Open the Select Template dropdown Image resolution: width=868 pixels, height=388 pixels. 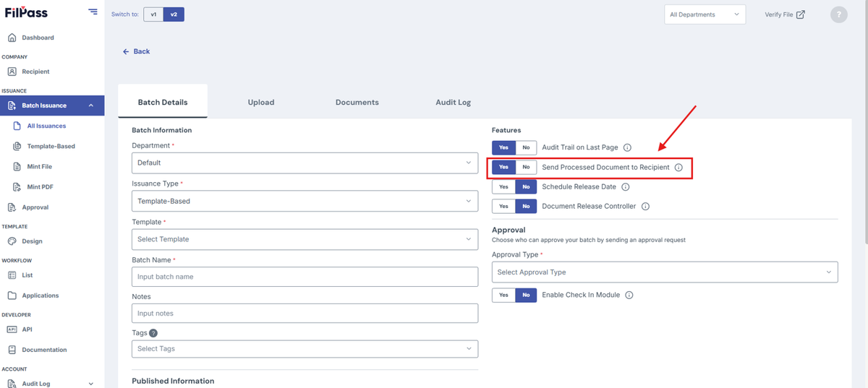tap(305, 239)
